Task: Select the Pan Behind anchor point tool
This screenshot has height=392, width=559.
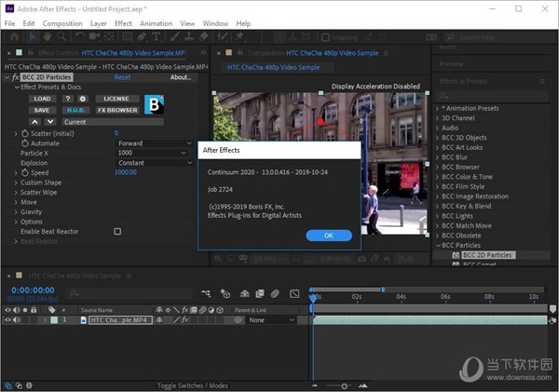Action: [x=109, y=36]
